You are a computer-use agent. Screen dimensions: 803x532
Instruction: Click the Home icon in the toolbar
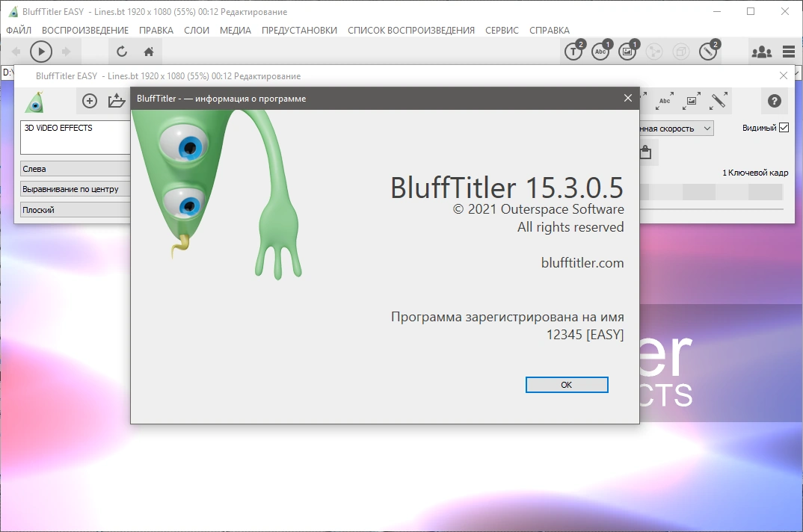coord(149,52)
